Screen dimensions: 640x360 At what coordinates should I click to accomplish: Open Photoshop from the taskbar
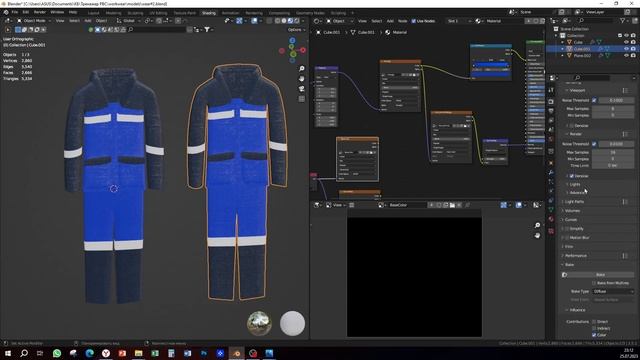[x=204, y=353]
